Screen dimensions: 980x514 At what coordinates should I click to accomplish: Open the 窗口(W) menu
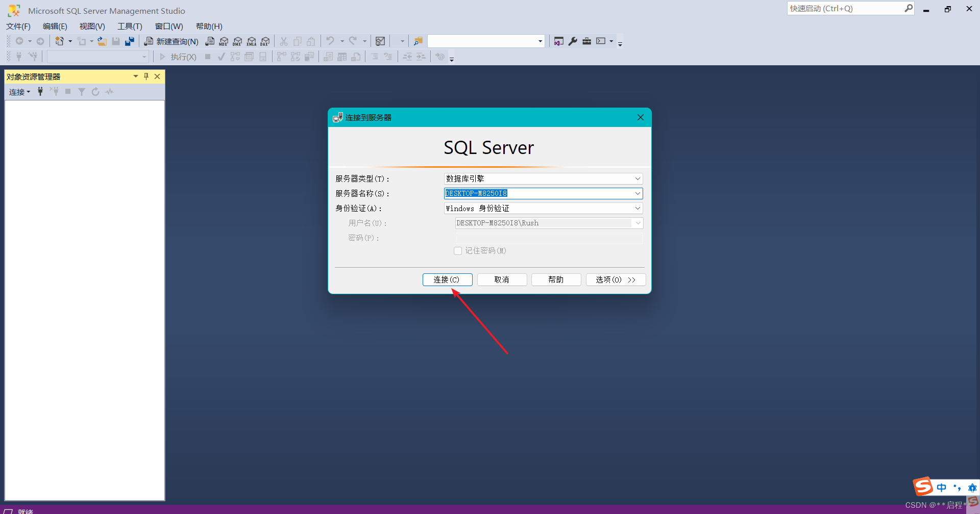pyautogui.click(x=169, y=27)
